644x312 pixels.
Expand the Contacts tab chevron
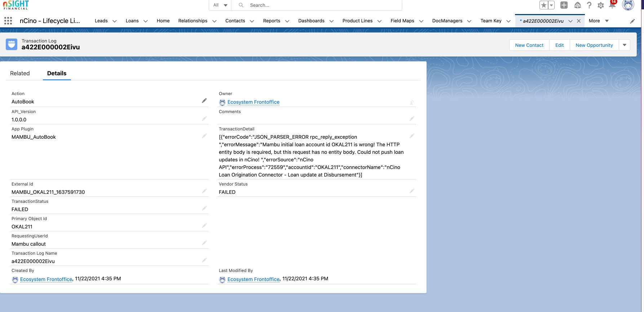pyautogui.click(x=252, y=21)
